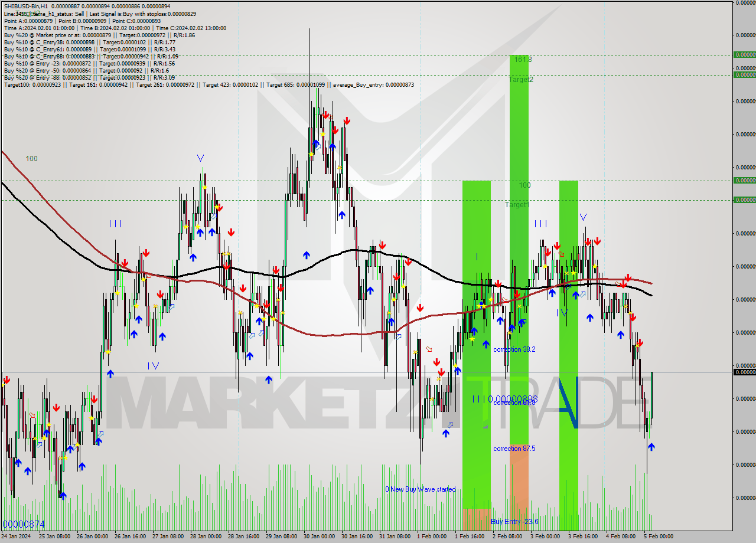This screenshot has width=756, height=543.
Task: Click the '30 Jan 16:00' time label
Action: tap(357, 537)
